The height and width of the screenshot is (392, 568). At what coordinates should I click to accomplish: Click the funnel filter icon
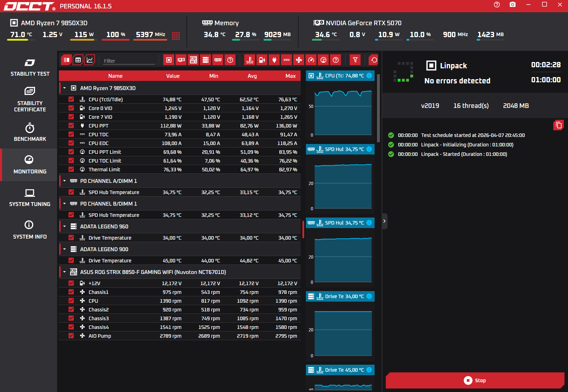pyautogui.click(x=355, y=60)
